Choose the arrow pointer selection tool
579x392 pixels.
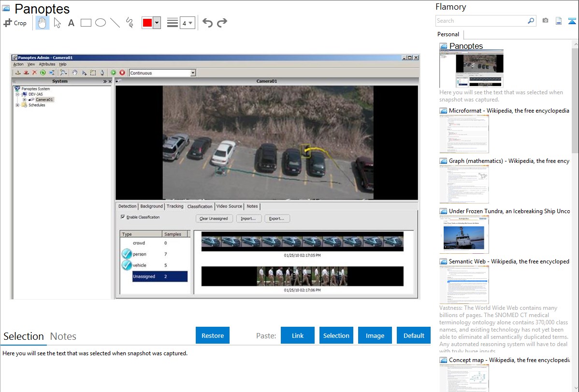coord(57,23)
